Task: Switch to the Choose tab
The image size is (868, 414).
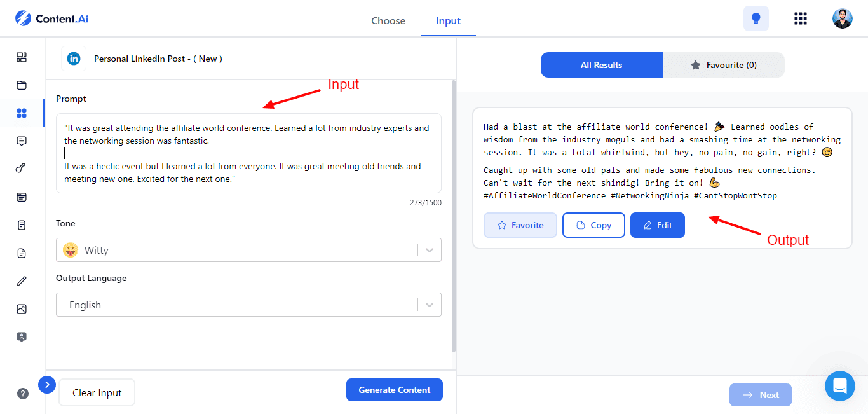Action: pos(388,20)
